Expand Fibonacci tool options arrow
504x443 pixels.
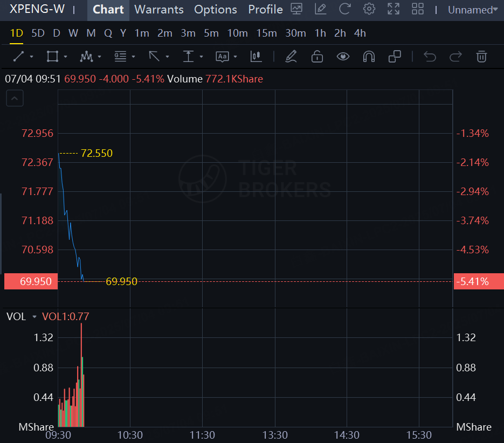133,57
